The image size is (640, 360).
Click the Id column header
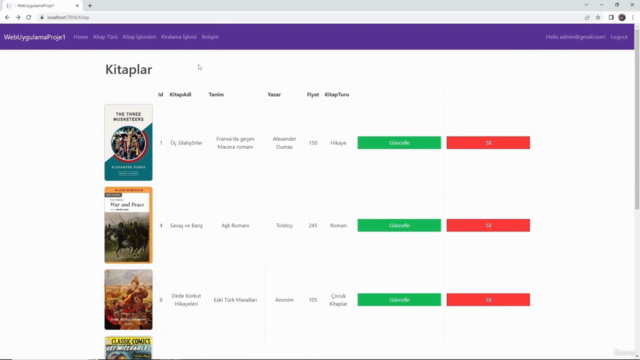[x=160, y=94]
